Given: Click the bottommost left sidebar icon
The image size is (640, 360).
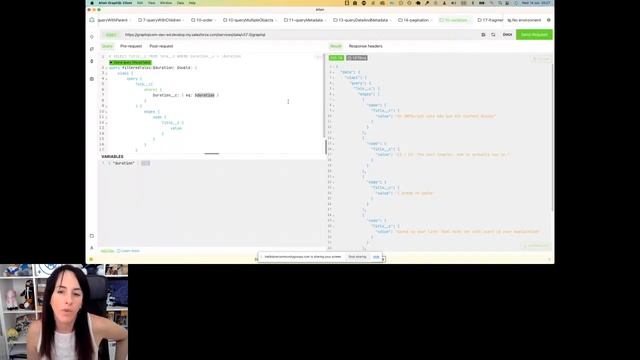Looking at the screenshot, I should [x=92, y=248].
